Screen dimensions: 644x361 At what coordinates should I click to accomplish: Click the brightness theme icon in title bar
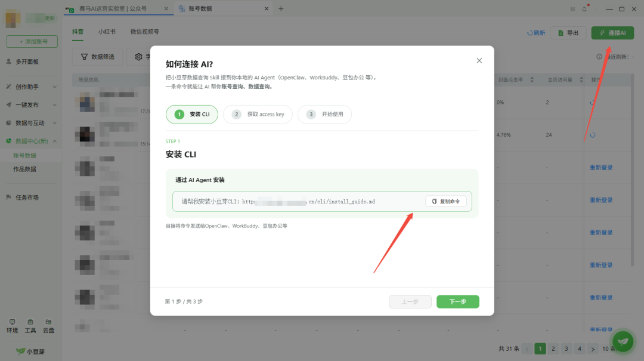[x=572, y=8]
